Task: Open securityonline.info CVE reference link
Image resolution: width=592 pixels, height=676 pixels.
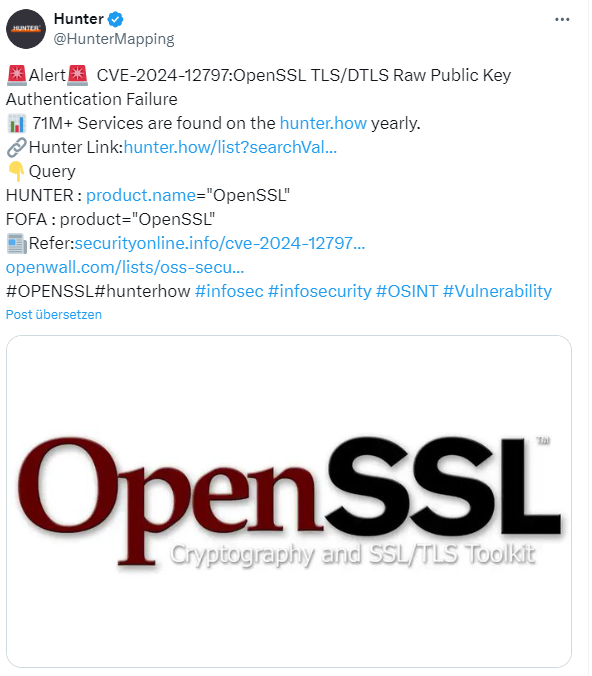Action: pyautogui.click(x=220, y=244)
